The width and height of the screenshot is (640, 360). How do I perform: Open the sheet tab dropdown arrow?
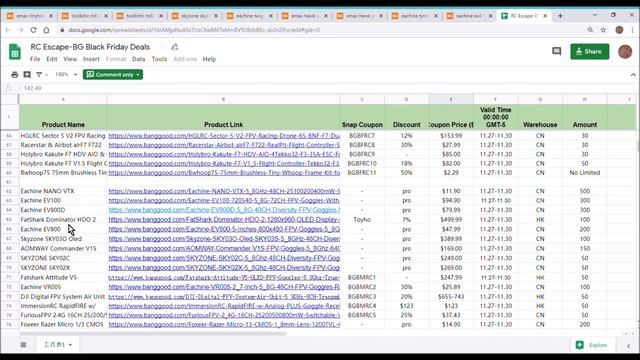(x=70, y=345)
